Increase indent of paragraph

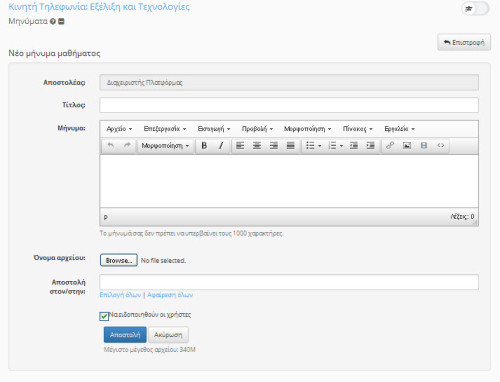(370, 146)
